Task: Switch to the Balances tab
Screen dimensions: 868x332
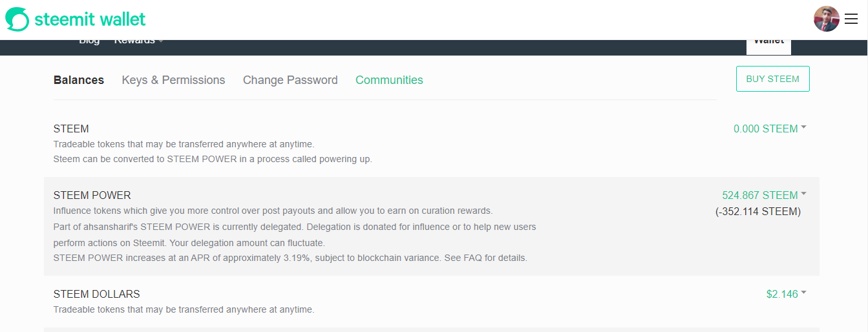Action: [79, 80]
